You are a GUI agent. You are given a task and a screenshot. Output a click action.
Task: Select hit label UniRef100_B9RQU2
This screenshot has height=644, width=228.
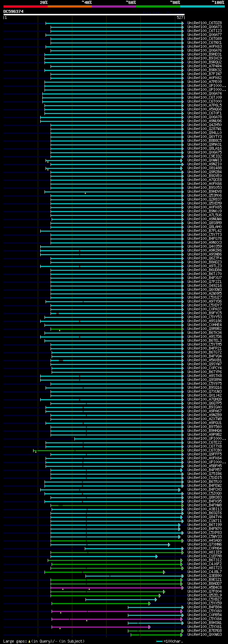(204, 62)
